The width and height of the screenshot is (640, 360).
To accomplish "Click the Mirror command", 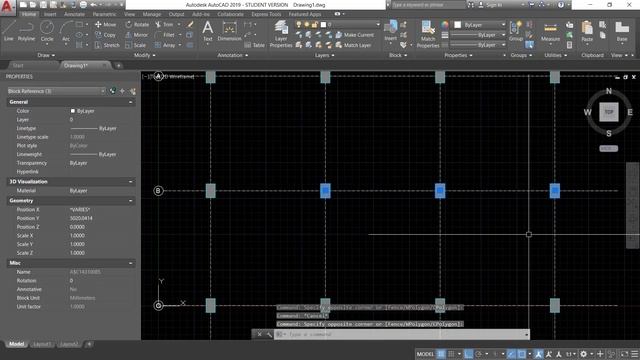I will [x=137, y=35].
